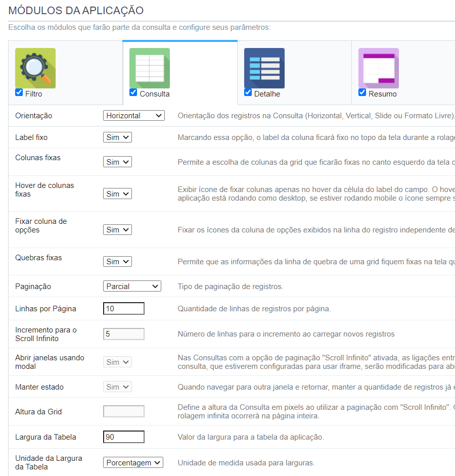
Task: Switch to the Detalhe tab label
Action: tap(267, 94)
